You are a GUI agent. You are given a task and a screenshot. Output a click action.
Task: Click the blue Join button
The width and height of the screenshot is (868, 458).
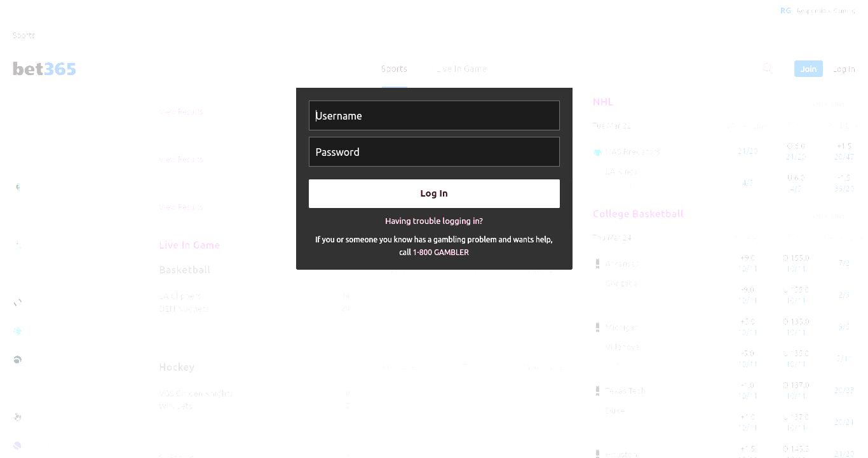click(x=808, y=69)
